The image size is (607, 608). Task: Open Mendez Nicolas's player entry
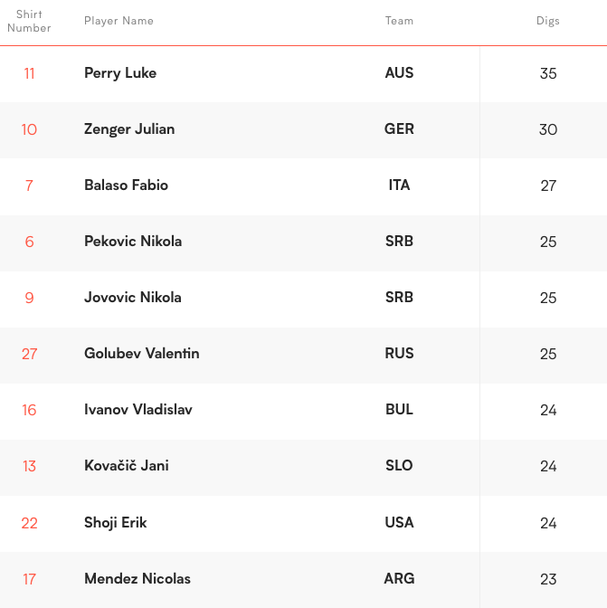(x=137, y=578)
